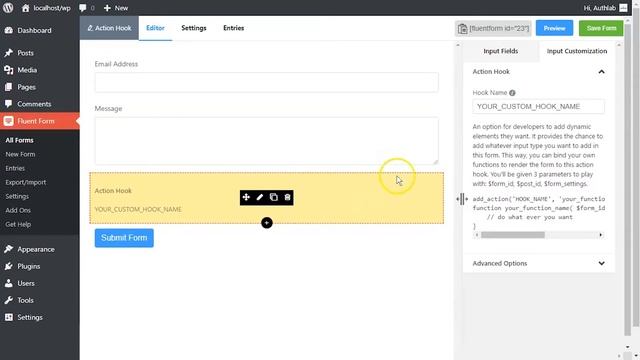
Task: Open the comments bubble in admin bar
Action: tap(83, 8)
